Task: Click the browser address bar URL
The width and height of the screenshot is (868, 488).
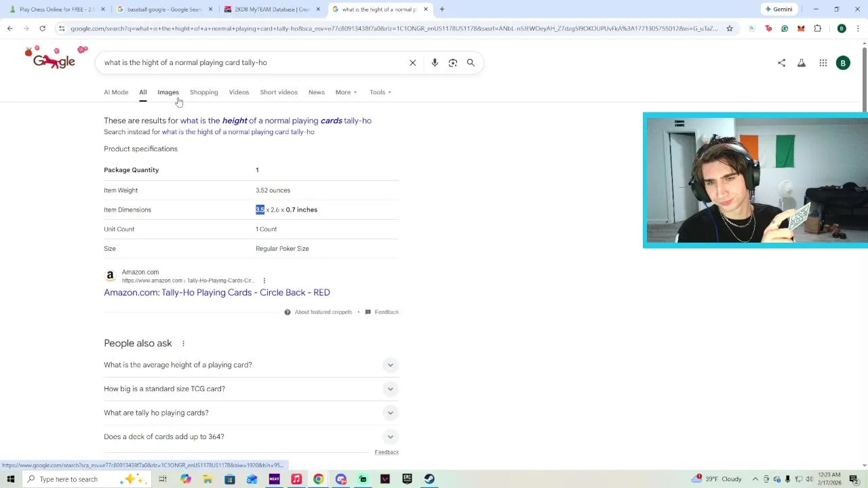Action: [393, 28]
